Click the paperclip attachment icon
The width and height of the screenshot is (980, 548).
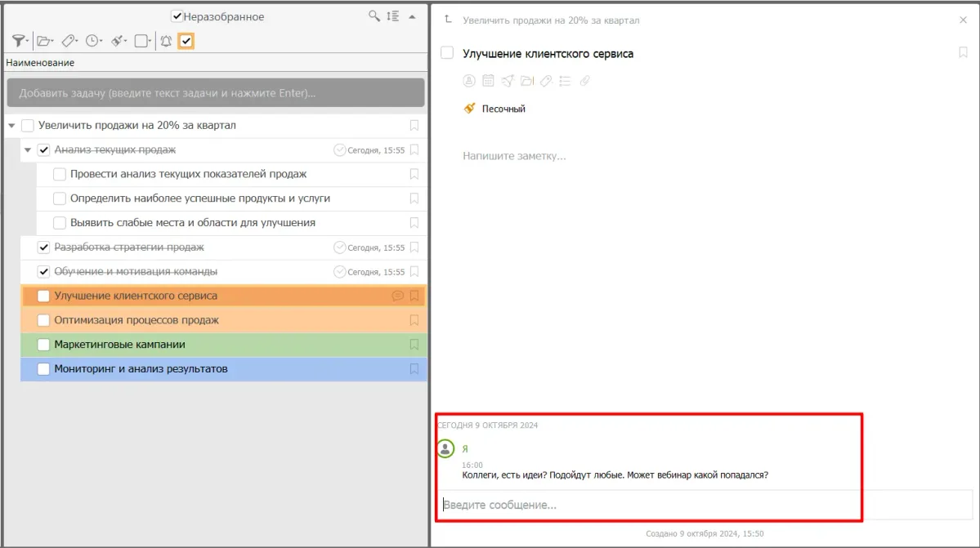(584, 81)
